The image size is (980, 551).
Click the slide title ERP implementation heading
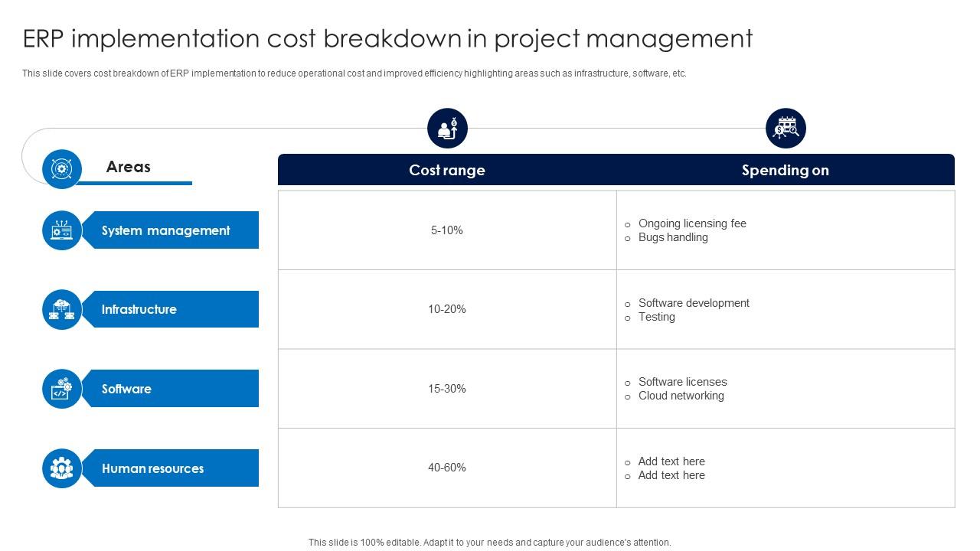pos(387,38)
